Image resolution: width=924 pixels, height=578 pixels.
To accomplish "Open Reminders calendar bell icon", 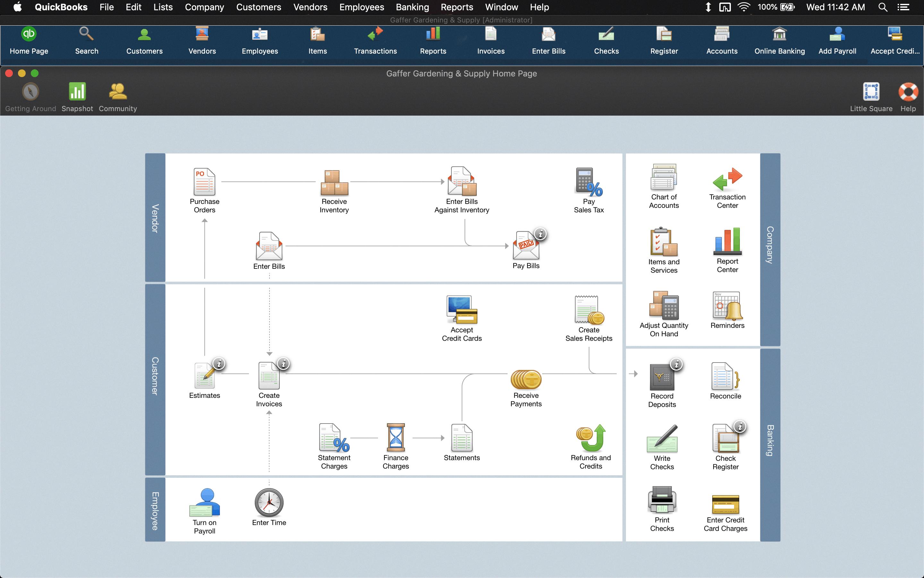I will tap(727, 305).
